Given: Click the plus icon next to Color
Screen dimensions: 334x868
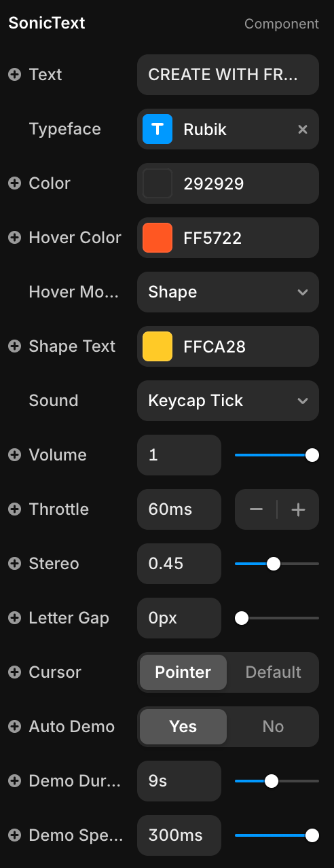Looking at the screenshot, I should tap(14, 183).
